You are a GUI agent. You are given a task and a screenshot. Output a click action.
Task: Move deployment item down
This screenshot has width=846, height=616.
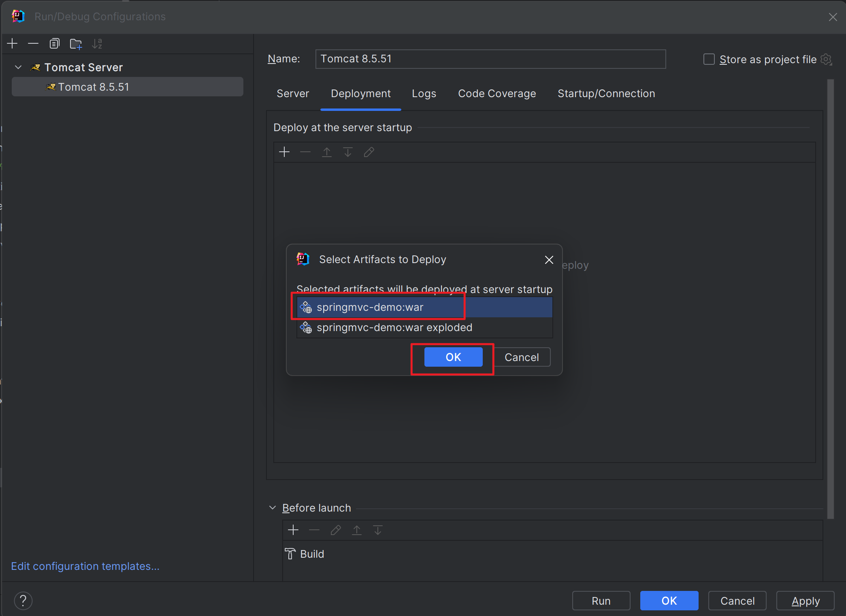click(348, 152)
